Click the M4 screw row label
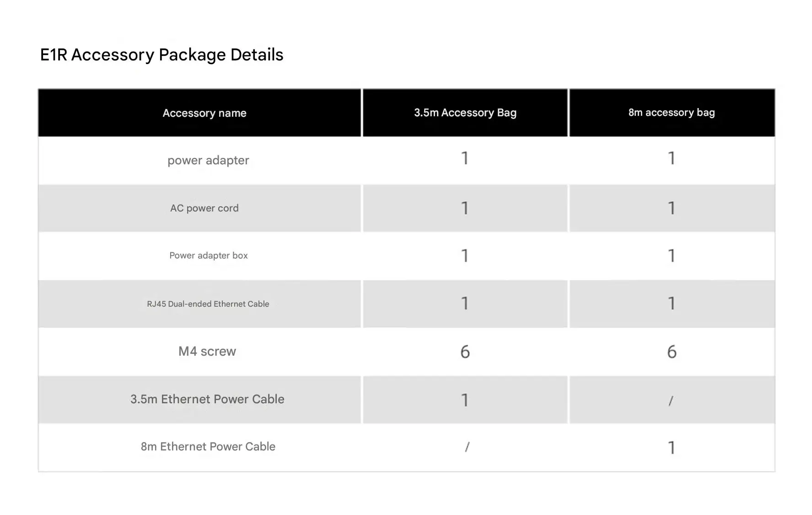 tap(207, 351)
